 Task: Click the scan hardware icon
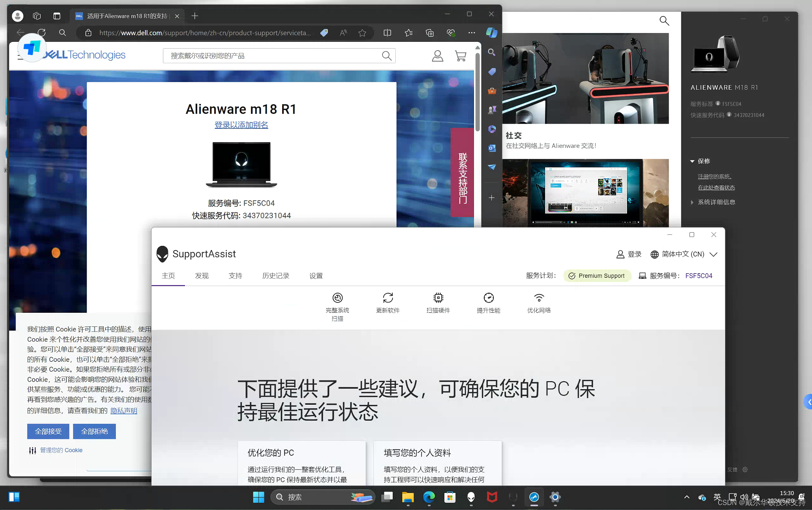coord(438,298)
